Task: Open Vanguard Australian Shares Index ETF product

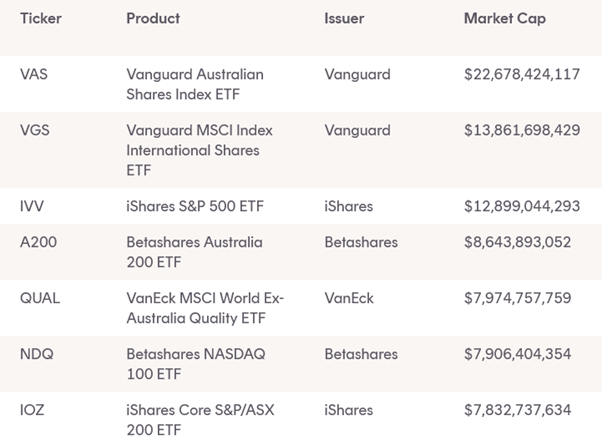Action: [x=194, y=84]
